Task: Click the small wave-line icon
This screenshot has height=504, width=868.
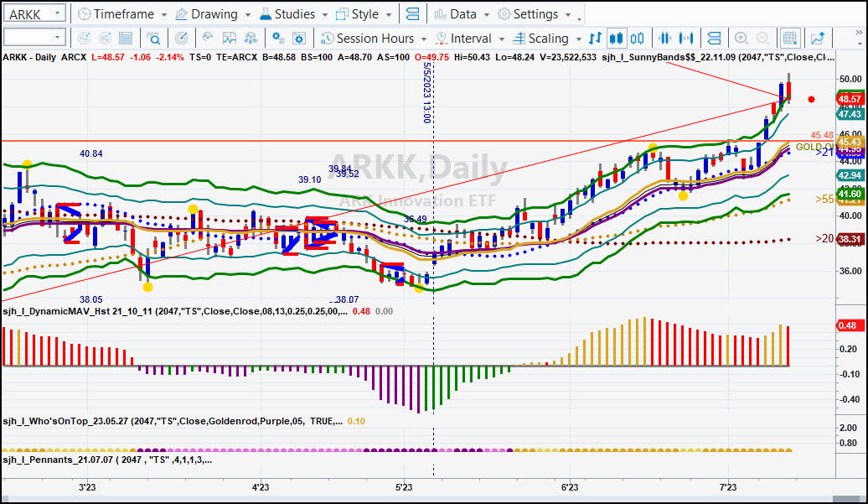Action: (x=208, y=38)
